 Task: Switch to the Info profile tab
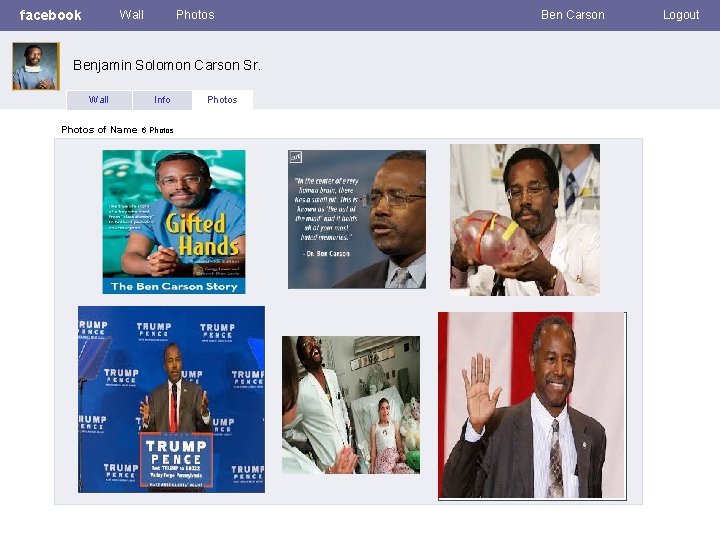[162, 100]
